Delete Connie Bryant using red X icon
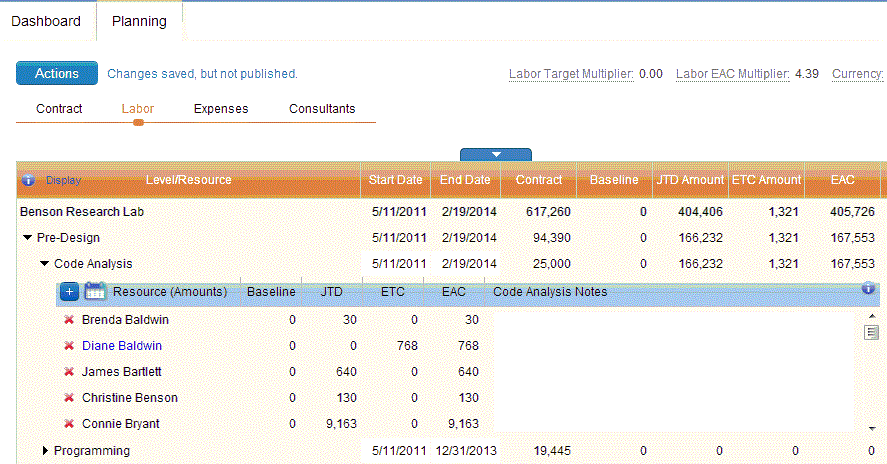This screenshot has height=464, width=887. coord(69,424)
